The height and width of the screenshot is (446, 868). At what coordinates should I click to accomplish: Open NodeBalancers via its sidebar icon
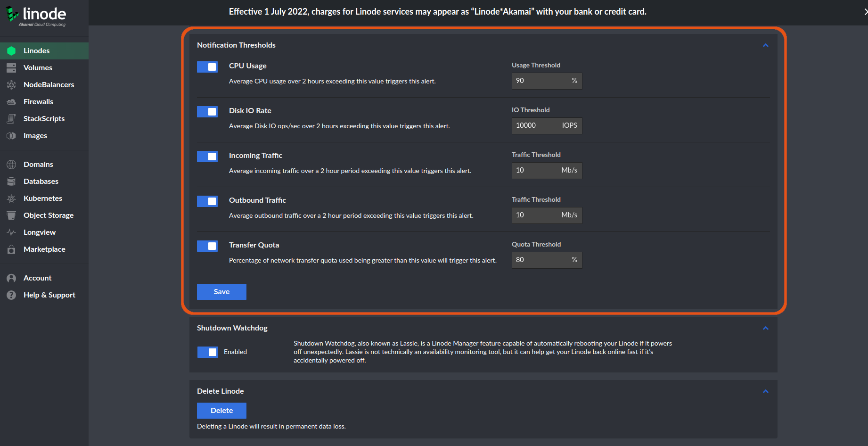[x=11, y=85]
